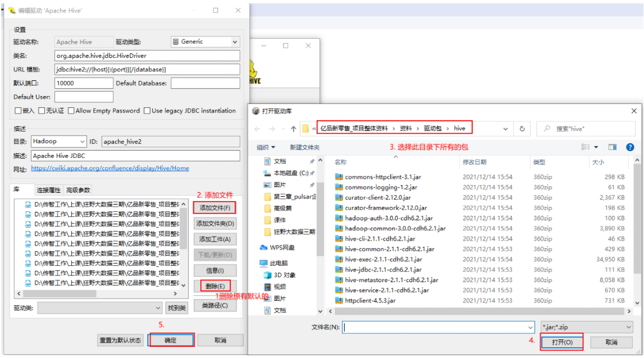Open the Hive cwiki website link
This screenshot has height=358, width=644.
coord(110,168)
